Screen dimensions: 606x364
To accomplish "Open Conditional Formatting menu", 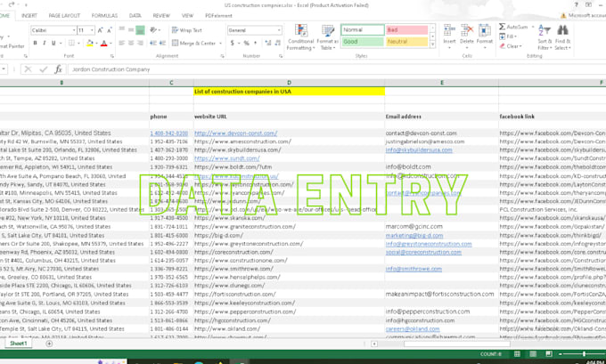I will click(300, 37).
